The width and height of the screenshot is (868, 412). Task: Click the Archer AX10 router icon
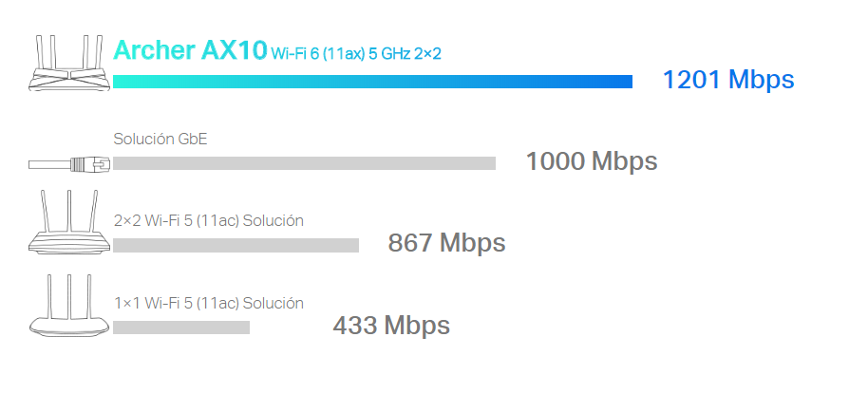[x=69, y=63]
